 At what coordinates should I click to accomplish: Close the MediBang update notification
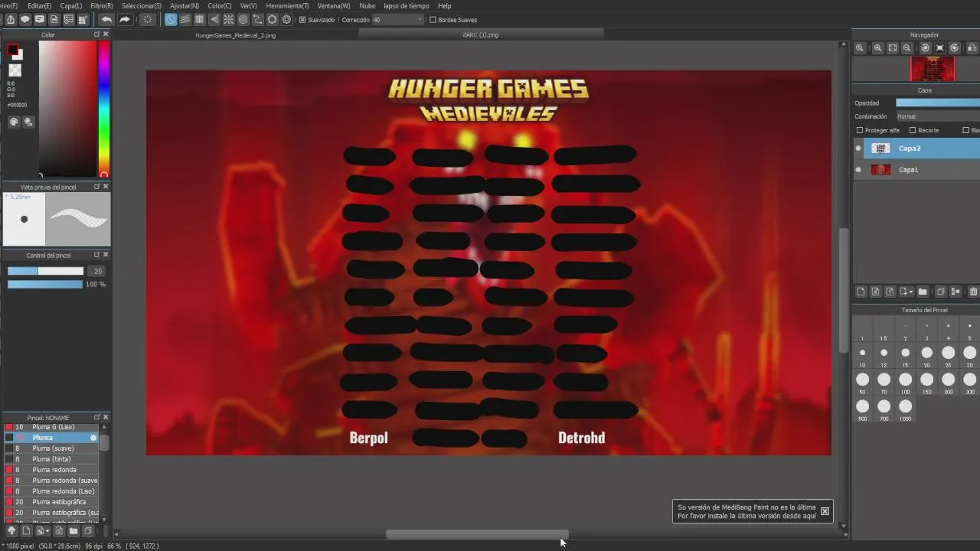(x=825, y=511)
